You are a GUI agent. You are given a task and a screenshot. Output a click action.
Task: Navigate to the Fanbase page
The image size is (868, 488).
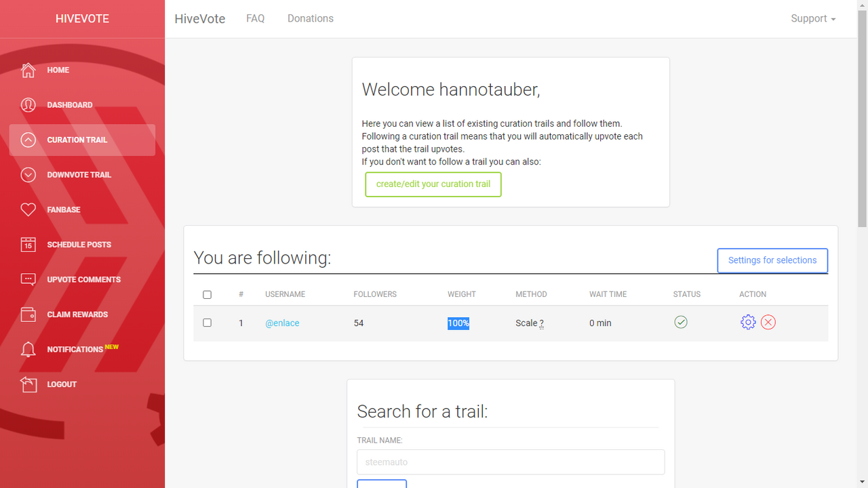[x=82, y=209]
